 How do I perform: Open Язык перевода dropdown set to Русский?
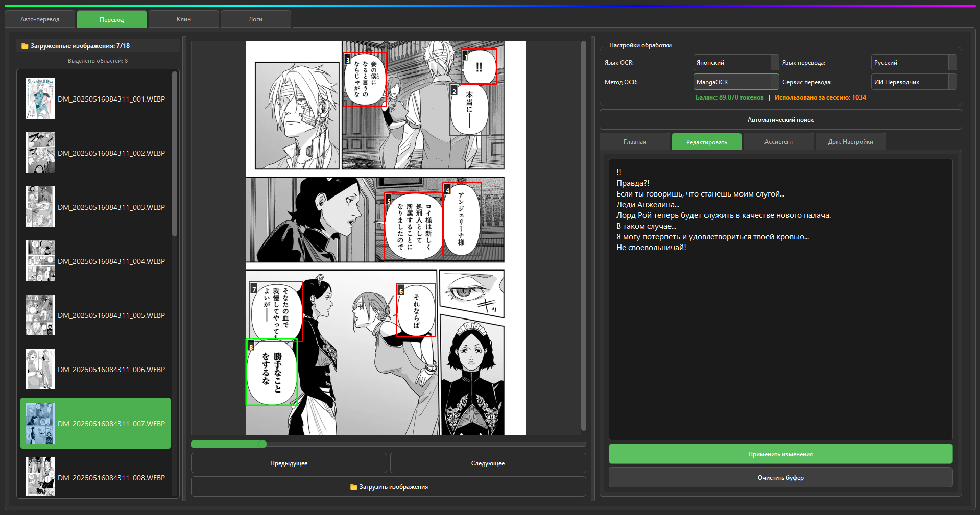(913, 63)
